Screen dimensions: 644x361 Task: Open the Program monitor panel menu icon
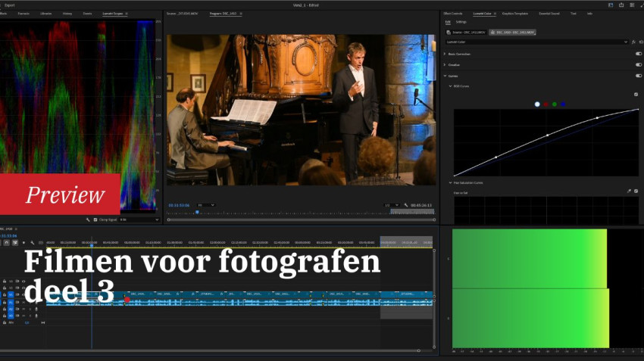click(241, 14)
